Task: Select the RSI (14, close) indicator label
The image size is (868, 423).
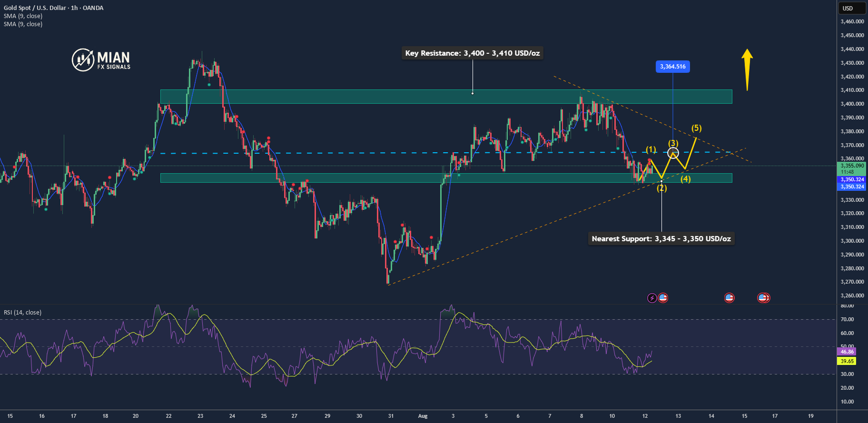Action: (22, 312)
